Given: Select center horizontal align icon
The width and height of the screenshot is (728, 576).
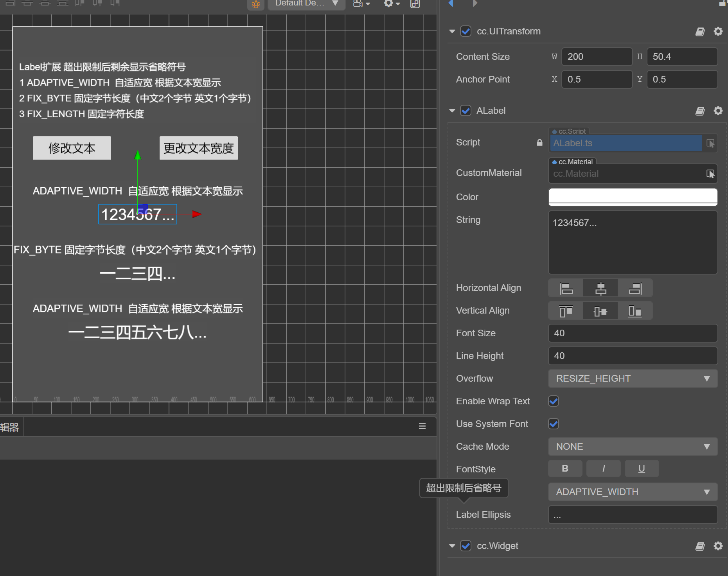Looking at the screenshot, I should tap(600, 289).
